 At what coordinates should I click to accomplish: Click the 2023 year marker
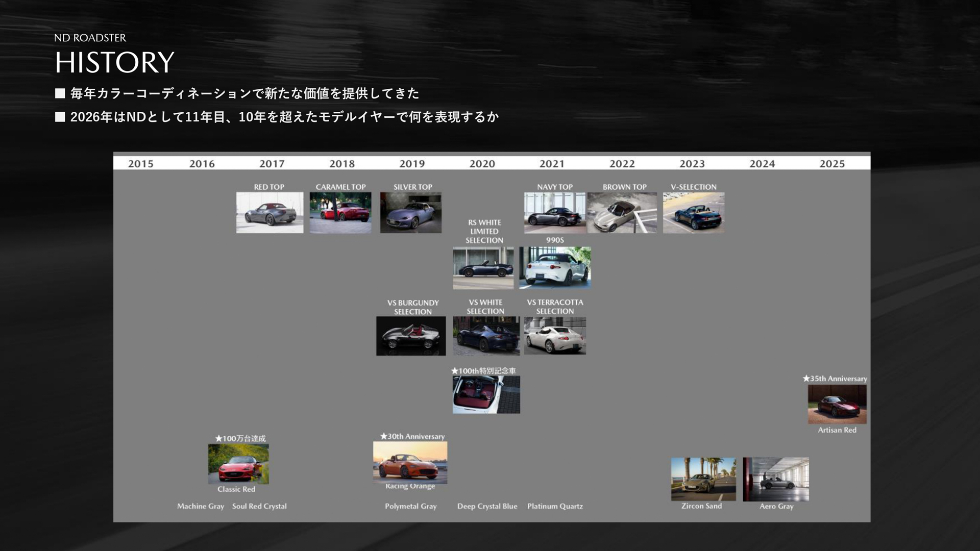coord(692,164)
